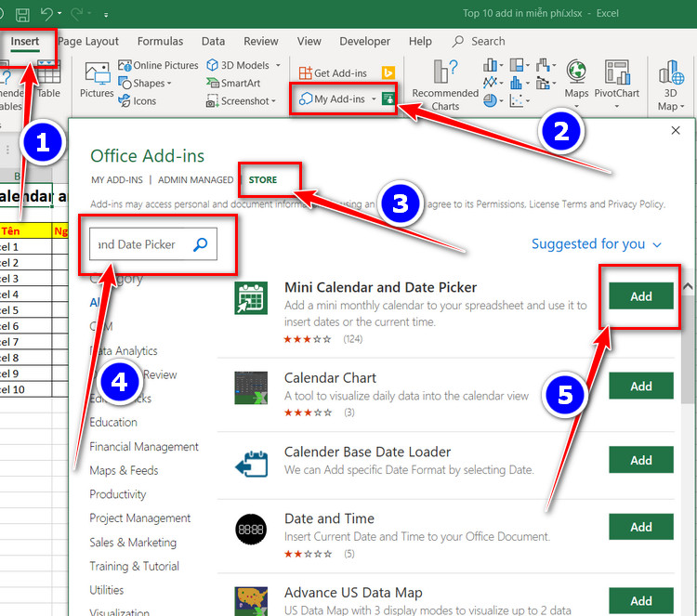Insert a scatter or bubble chart
Image resolution: width=697 pixels, height=616 pixels.
pos(519,101)
